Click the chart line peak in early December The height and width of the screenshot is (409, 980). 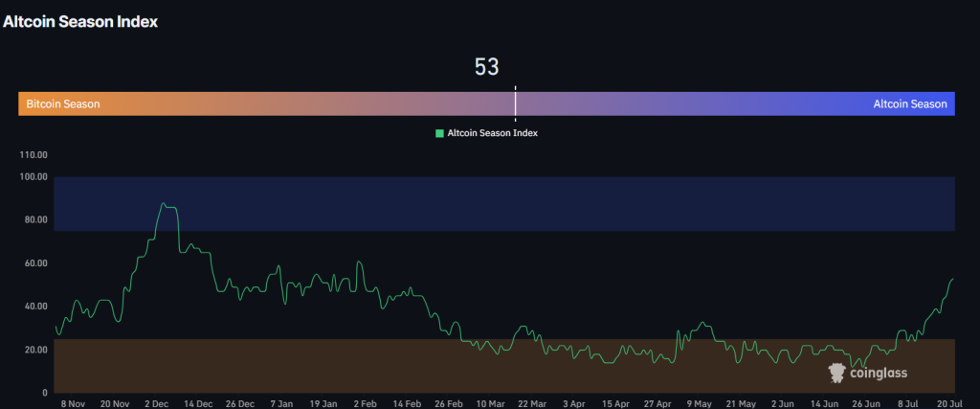point(164,204)
